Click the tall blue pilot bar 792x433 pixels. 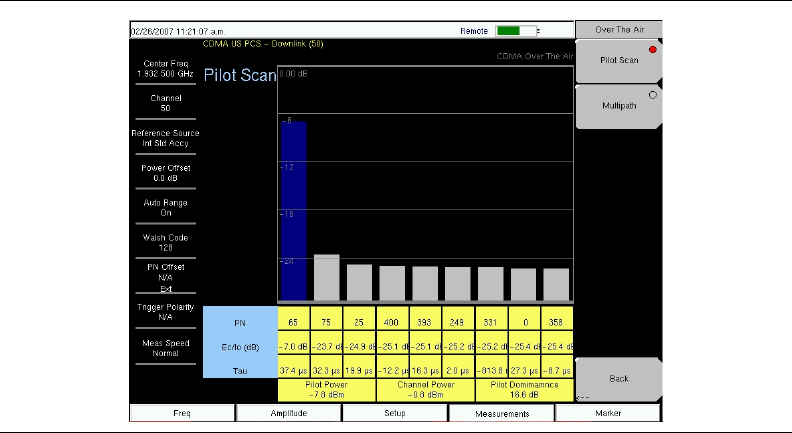(x=293, y=210)
